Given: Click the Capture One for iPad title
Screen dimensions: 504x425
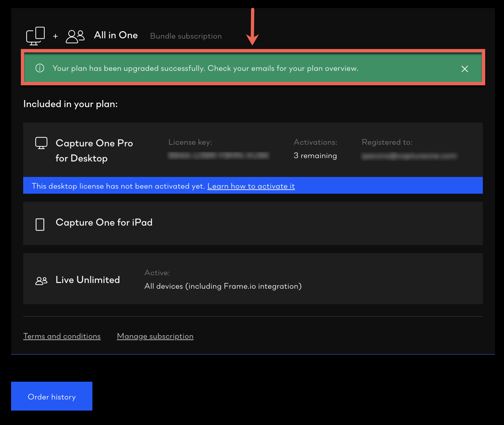Looking at the screenshot, I should click(x=104, y=222).
